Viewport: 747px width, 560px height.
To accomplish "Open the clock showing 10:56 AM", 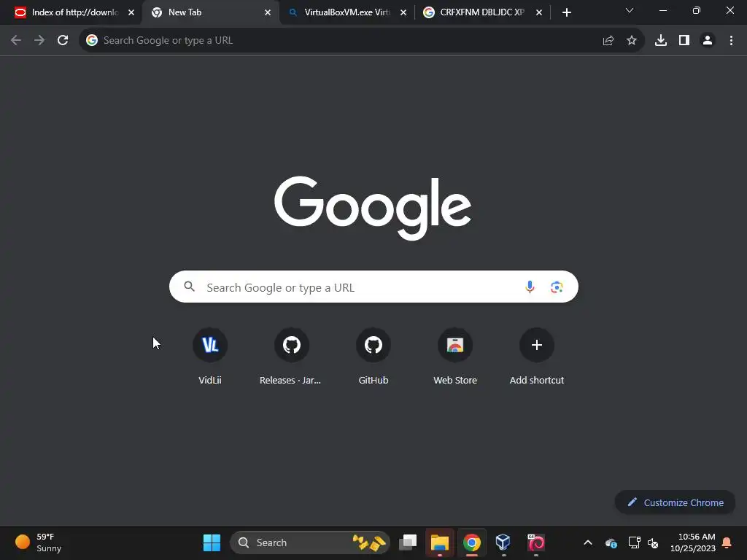I will (x=693, y=542).
